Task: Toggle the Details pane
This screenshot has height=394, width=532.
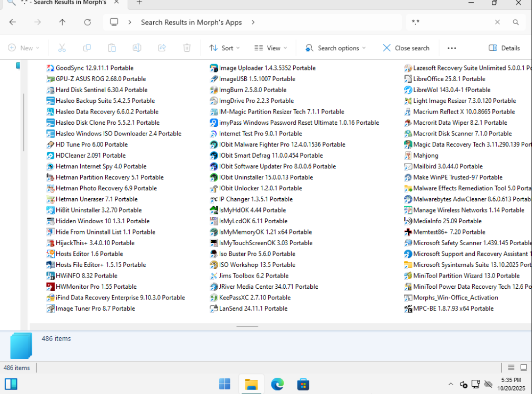Action: pyautogui.click(x=505, y=48)
